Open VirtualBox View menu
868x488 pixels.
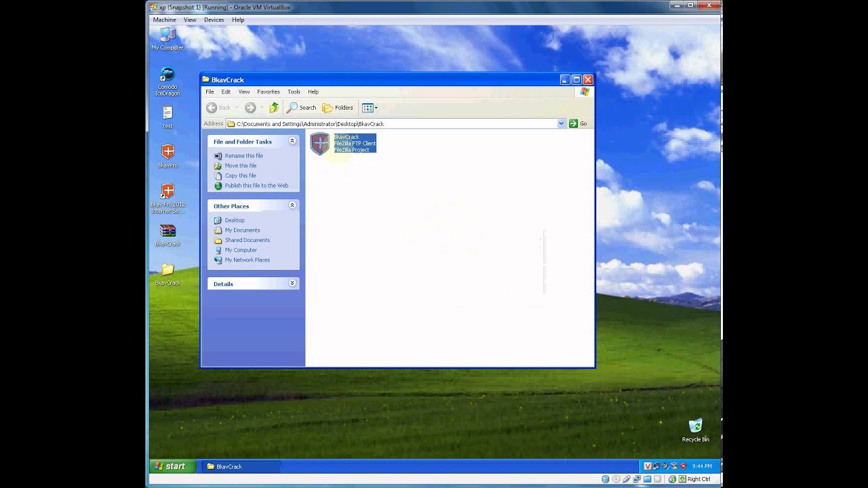[190, 20]
